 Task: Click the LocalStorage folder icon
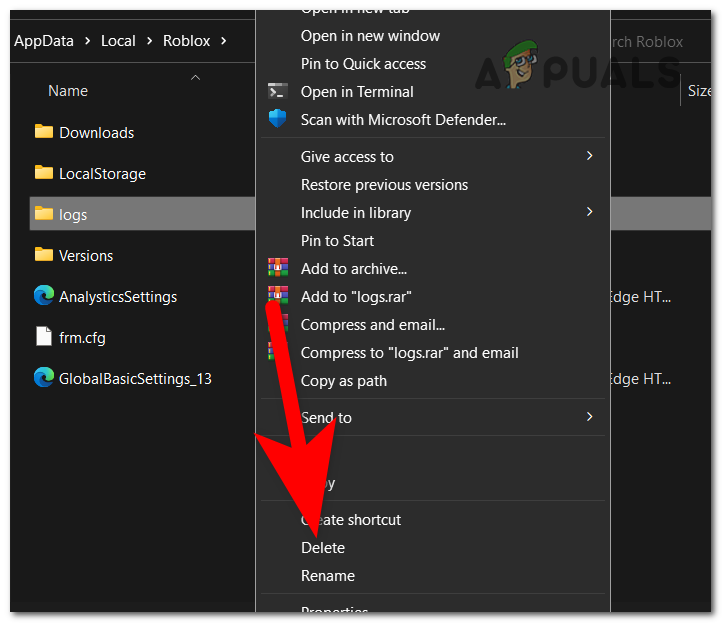44,173
